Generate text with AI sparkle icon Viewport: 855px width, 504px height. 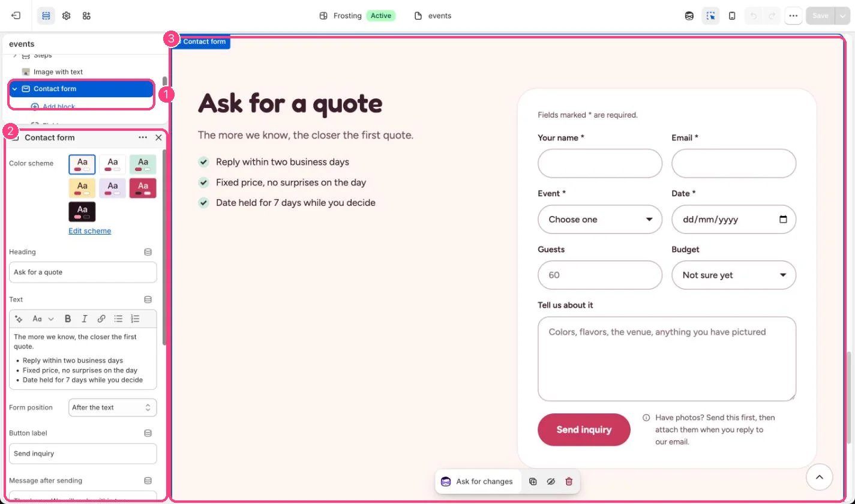click(19, 319)
